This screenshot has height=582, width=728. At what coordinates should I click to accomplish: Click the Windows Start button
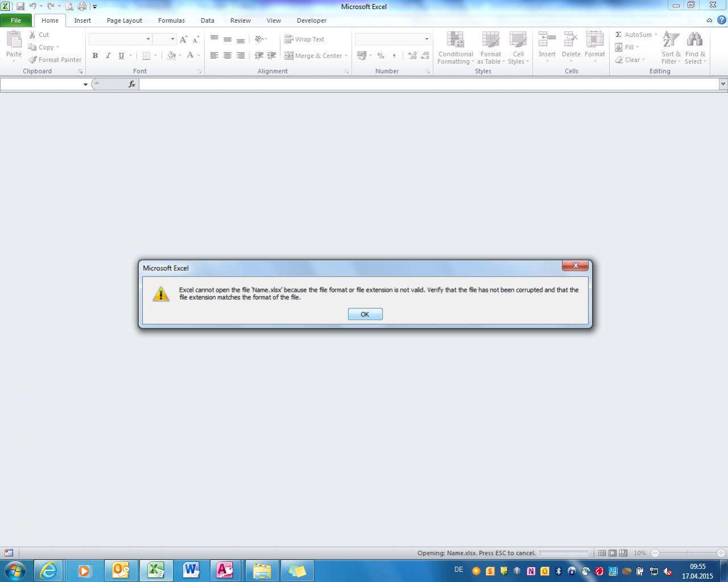pyautogui.click(x=15, y=571)
